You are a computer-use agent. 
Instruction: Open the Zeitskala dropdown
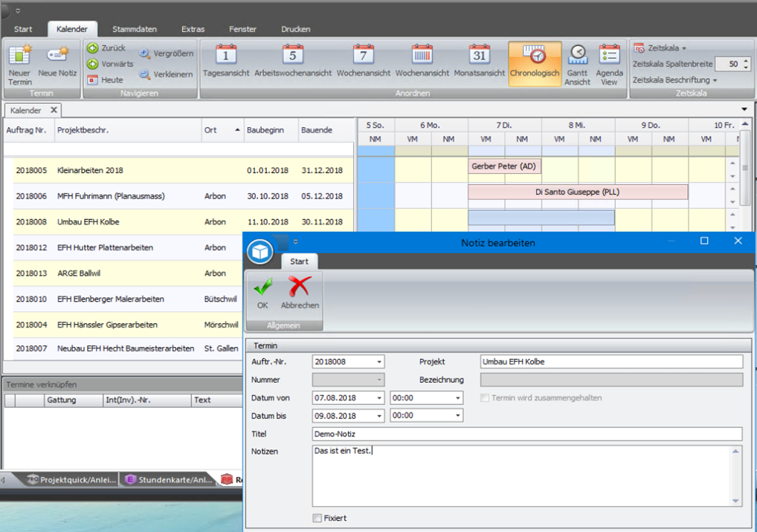660,48
